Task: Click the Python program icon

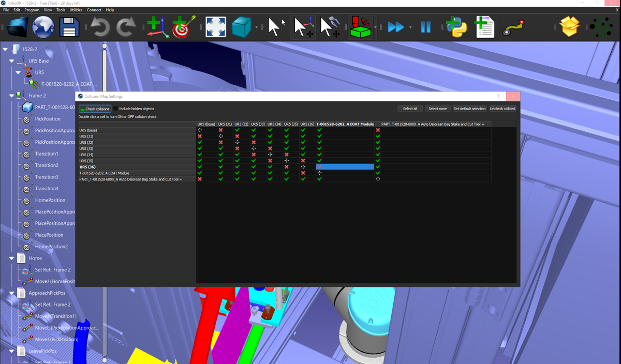Action: pos(456,27)
